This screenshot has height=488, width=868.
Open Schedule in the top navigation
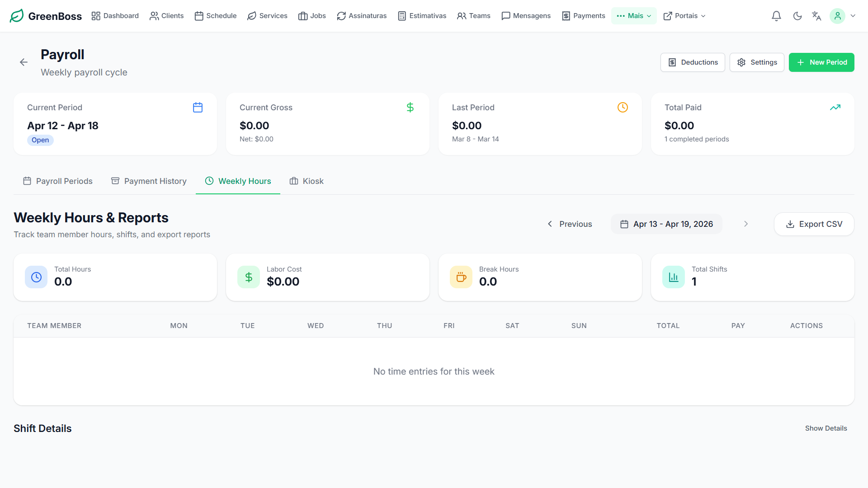click(x=216, y=16)
